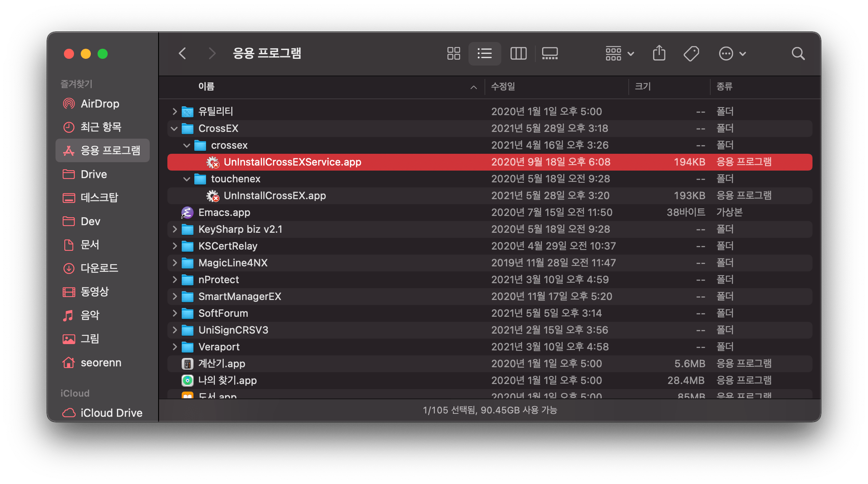Select list view mode

[x=484, y=53]
